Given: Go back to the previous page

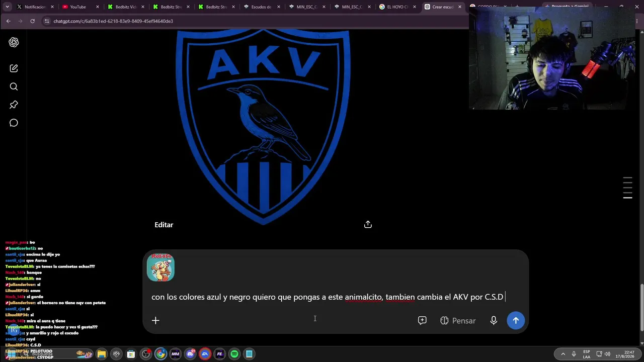Looking at the screenshot, I should coord(9,21).
